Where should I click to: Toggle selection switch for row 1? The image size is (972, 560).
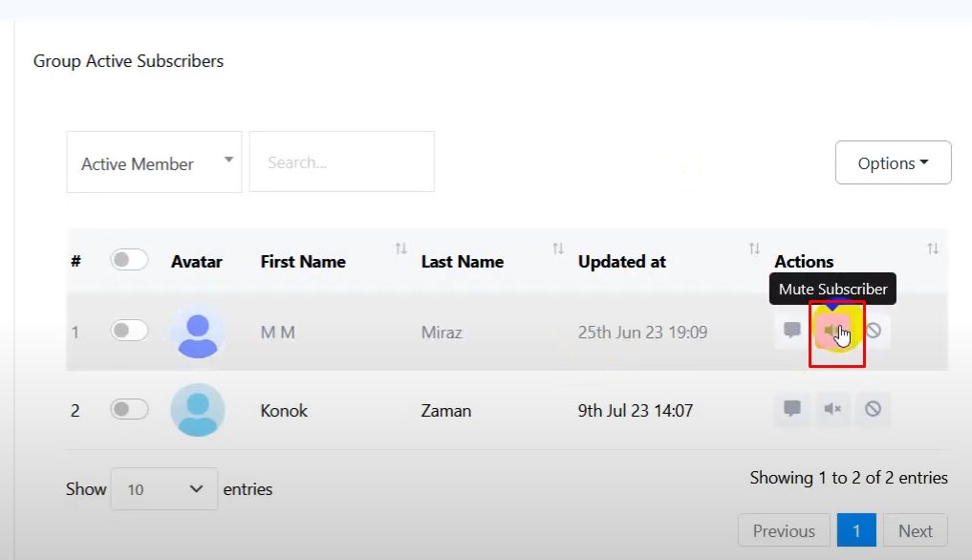[129, 332]
